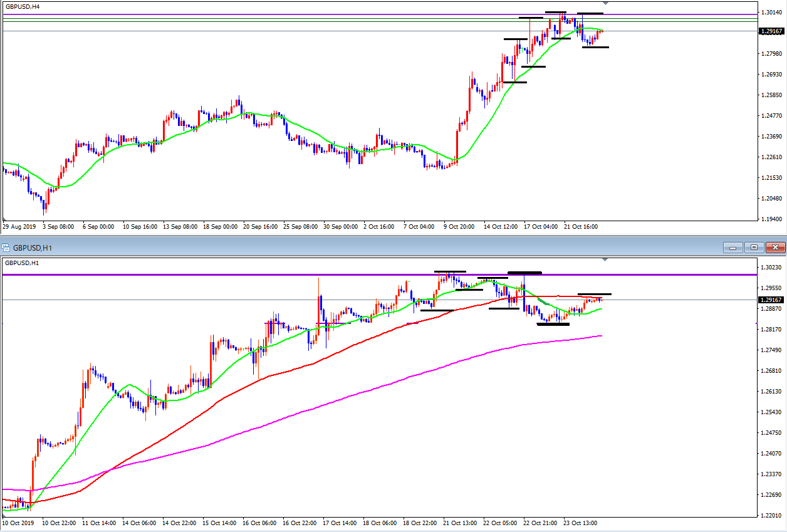This screenshot has height=532, width=787.
Task: Click the 14 Oct 12:00 time label
Action: pyautogui.click(x=501, y=227)
